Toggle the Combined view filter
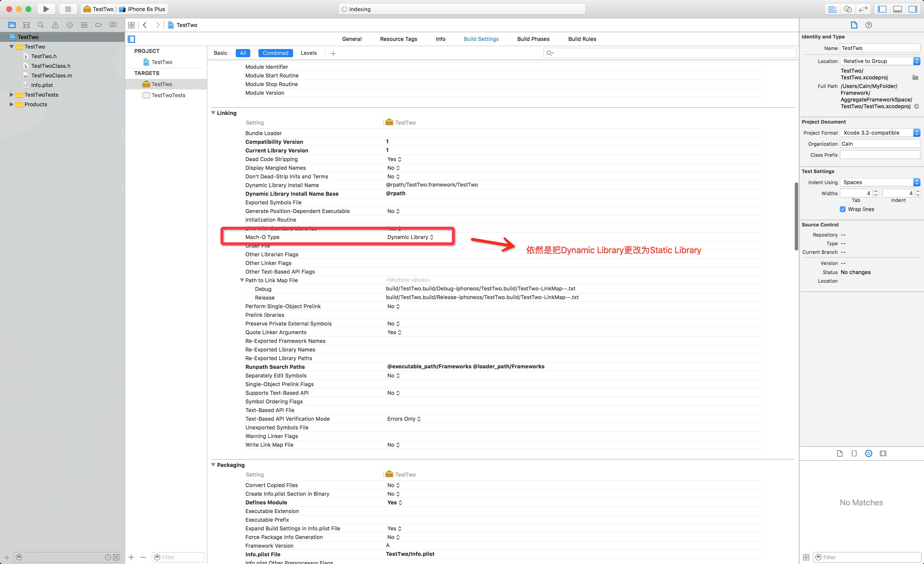Viewport: 924px width, 564px height. click(x=275, y=53)
